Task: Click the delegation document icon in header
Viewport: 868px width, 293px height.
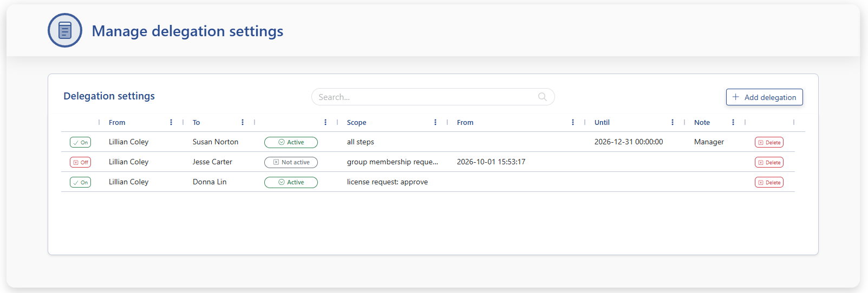Action: [65, 30]
